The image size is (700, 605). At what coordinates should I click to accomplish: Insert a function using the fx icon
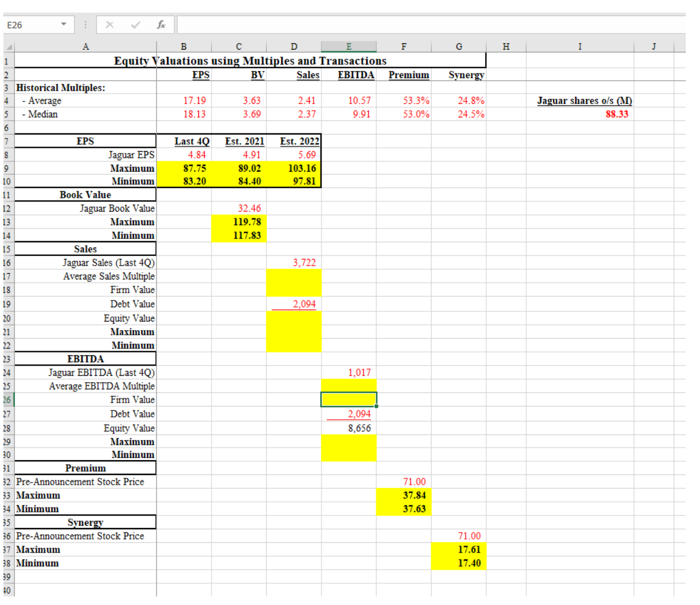[161, 25]
